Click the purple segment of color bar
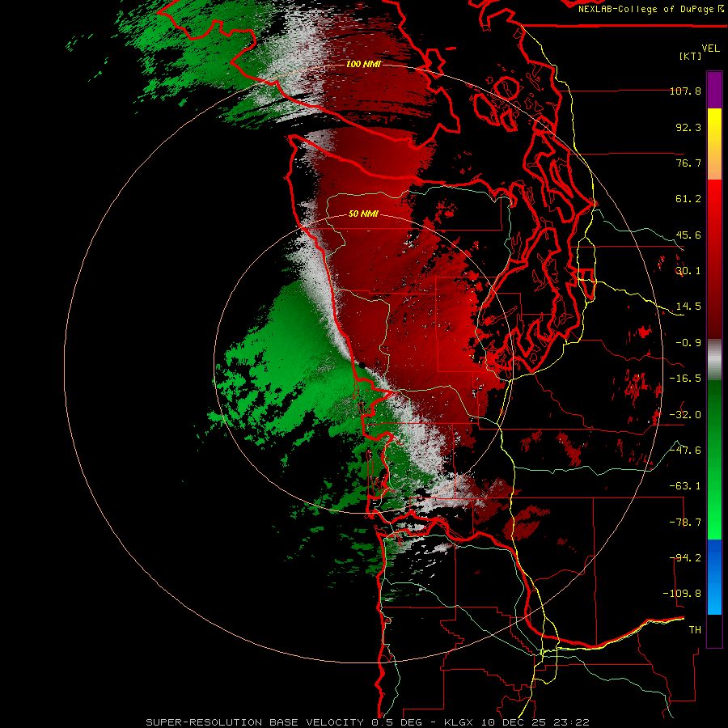This screenshot has height=728, width=728. [714, 90]
